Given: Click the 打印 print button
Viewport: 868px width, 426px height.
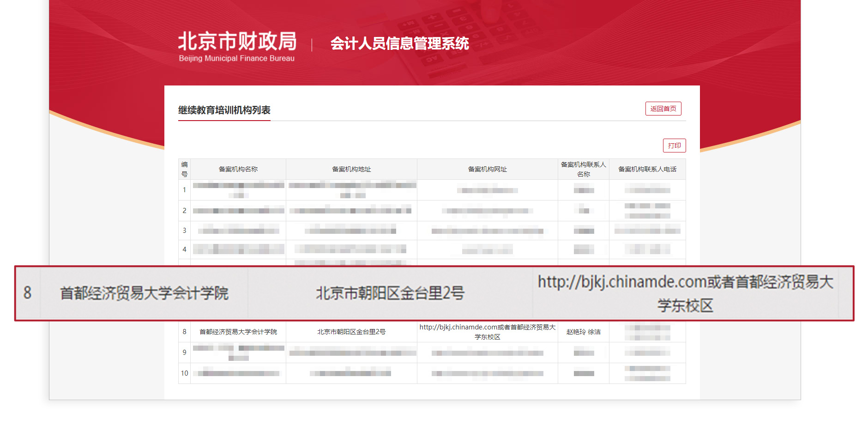Looking at the screenshot, I should 673,145.
